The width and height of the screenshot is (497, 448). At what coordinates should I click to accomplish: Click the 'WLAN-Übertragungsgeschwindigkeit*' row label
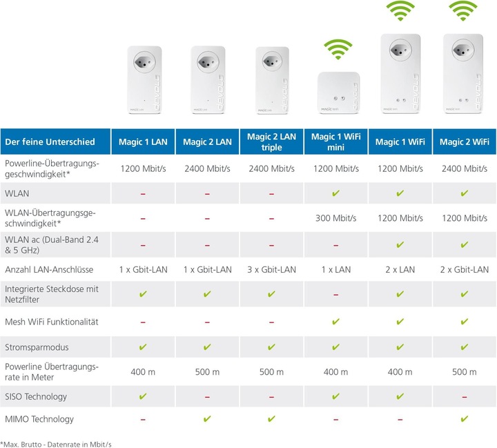[x=50, y=218]
